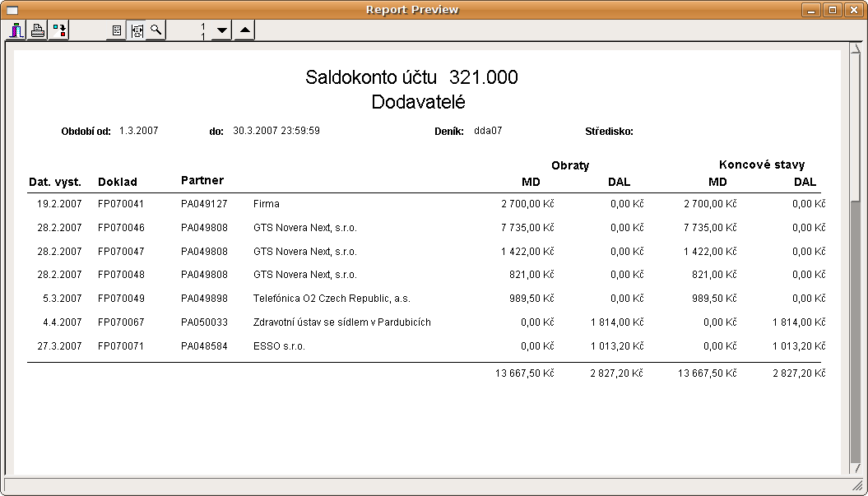Viewport: 868px width, 496px height.
Task: Maximize the Report Preview window
Action: click(833, 10)
